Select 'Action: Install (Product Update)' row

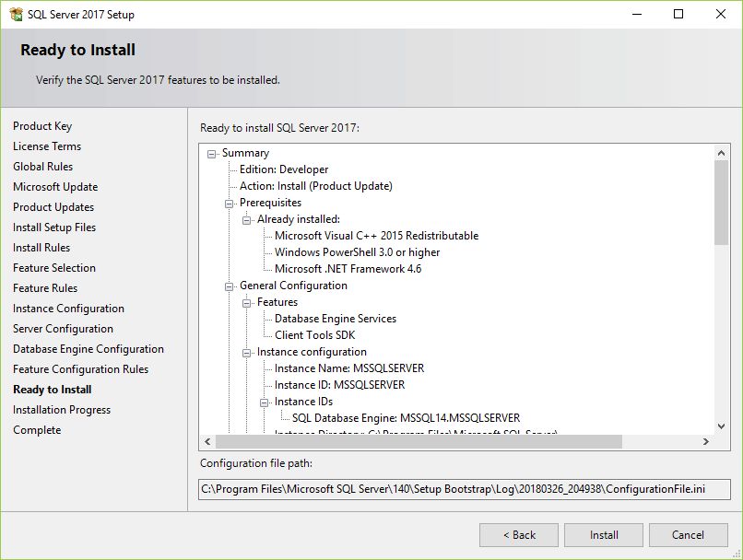click(x=316, y=186)
